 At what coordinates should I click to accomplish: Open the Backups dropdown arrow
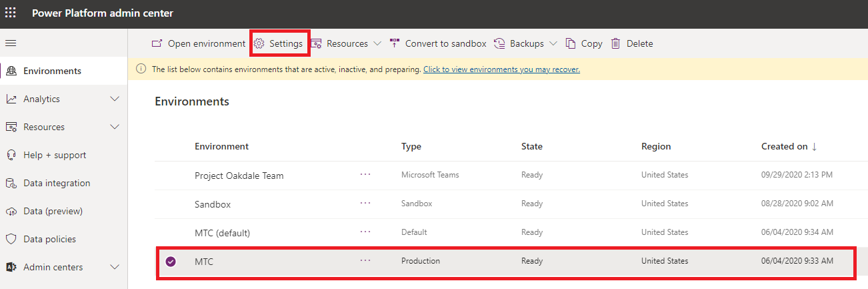coord(553,43)
